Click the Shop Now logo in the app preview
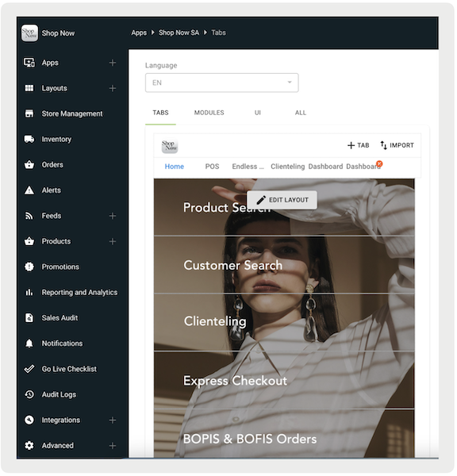The width and height of the screenshot is (457, 476). coord(170,146)
